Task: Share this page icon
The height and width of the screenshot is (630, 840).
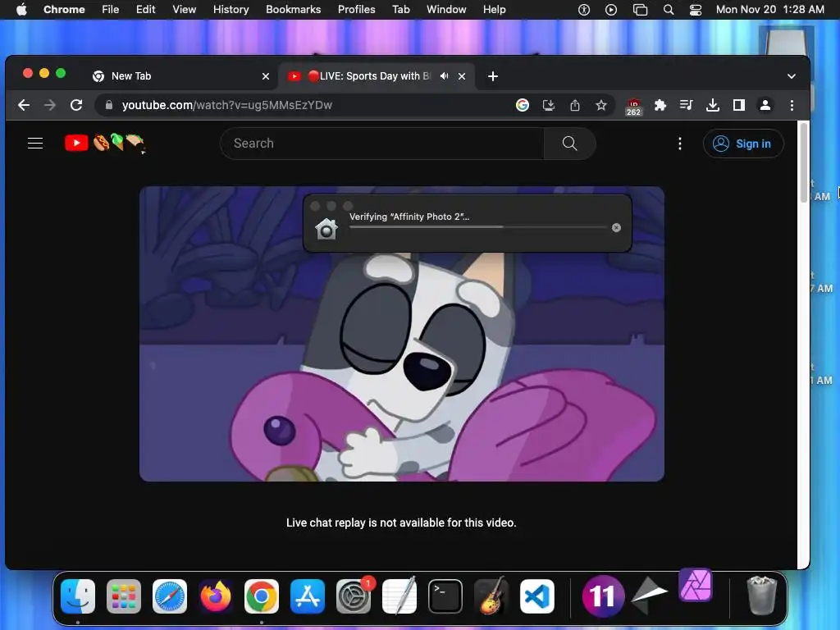Action: 575,105
